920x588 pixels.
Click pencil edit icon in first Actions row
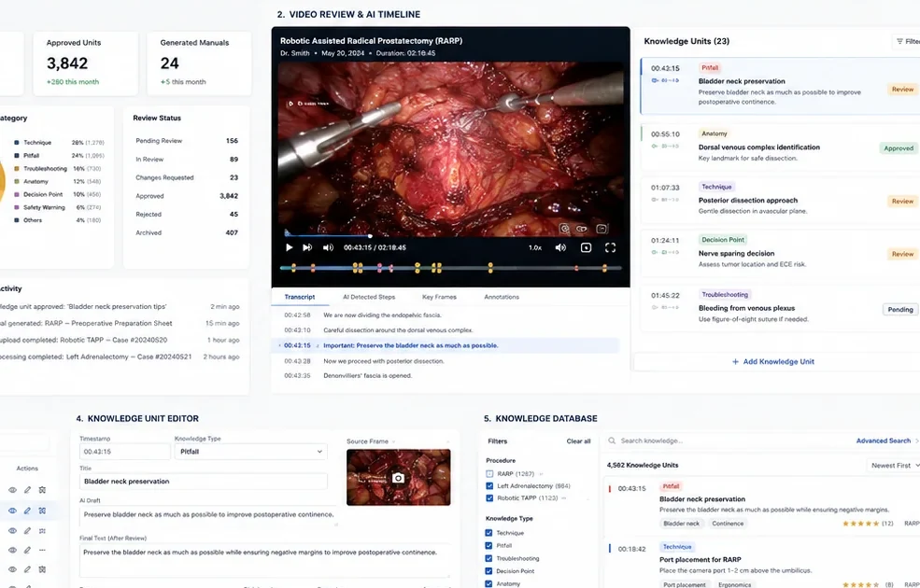(27, 489)
